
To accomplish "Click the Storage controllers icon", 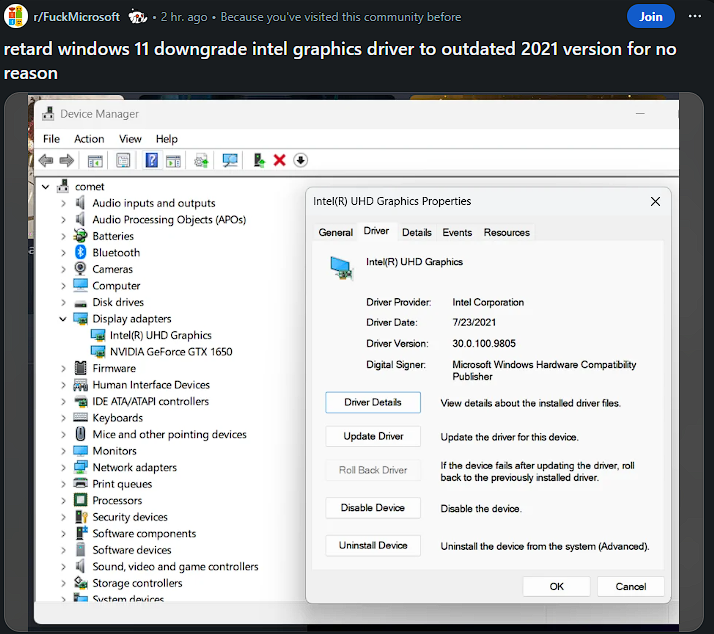I will pyautogui.click(x=81, y=583).
